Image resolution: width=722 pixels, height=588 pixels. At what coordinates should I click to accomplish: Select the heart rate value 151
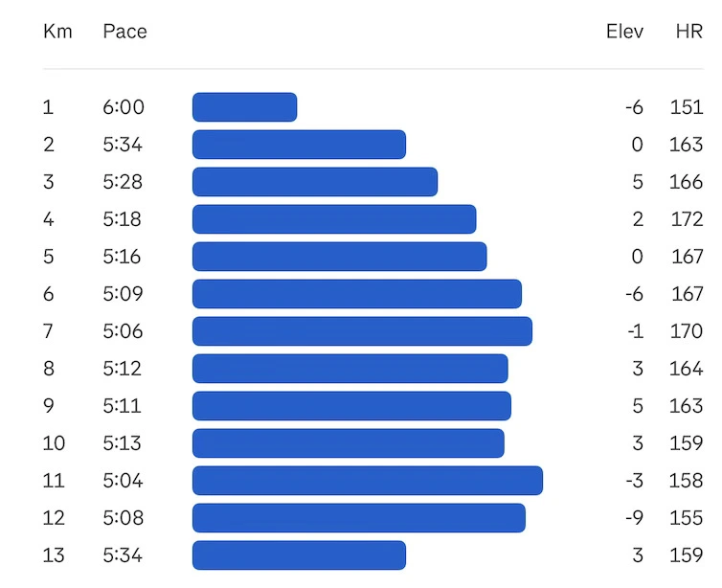pos(687,107)
